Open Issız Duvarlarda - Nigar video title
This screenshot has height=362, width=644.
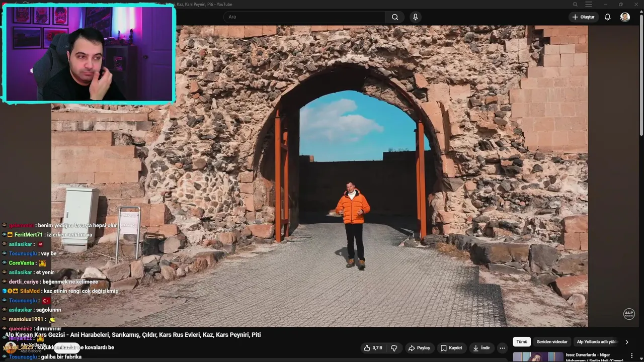tap(595, 357)
